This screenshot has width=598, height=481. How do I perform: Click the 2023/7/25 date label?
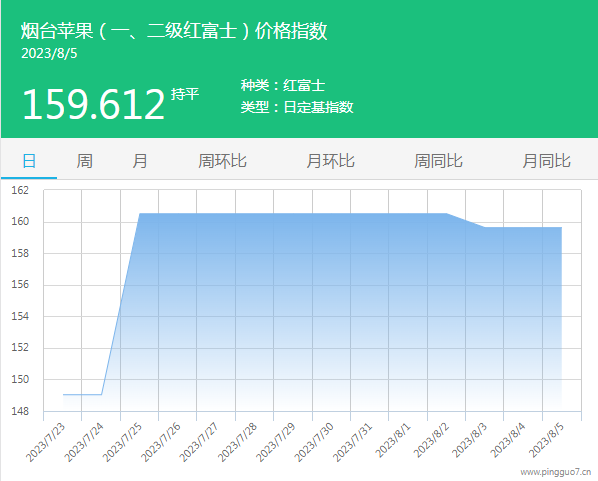point(122,442)
